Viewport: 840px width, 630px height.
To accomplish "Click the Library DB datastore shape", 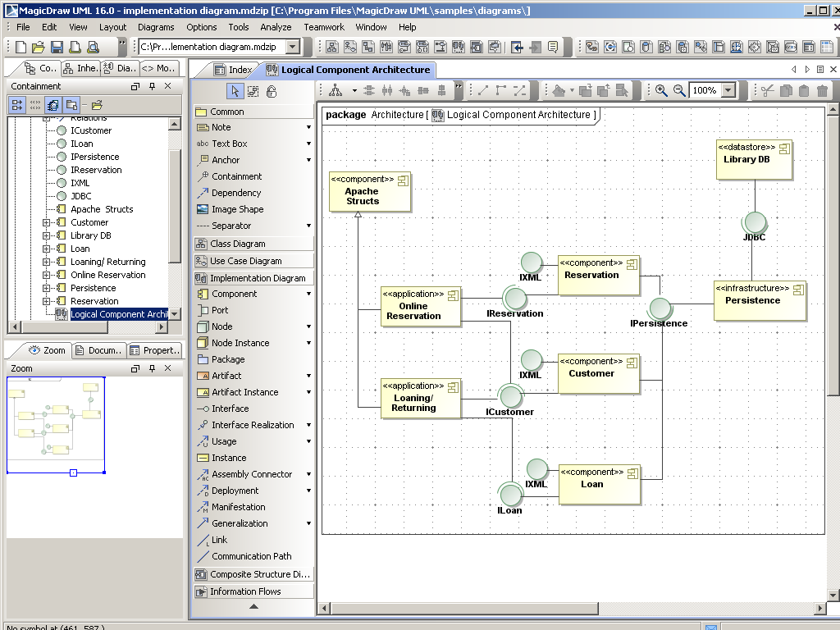I will point(754,160).
